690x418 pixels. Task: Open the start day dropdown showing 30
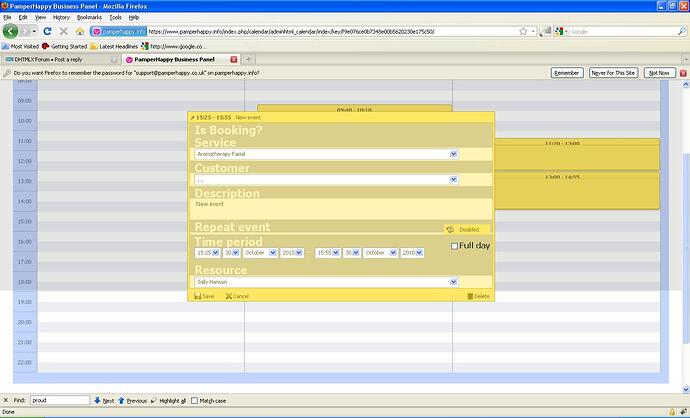pyautogui.click(x=231, y=253)
